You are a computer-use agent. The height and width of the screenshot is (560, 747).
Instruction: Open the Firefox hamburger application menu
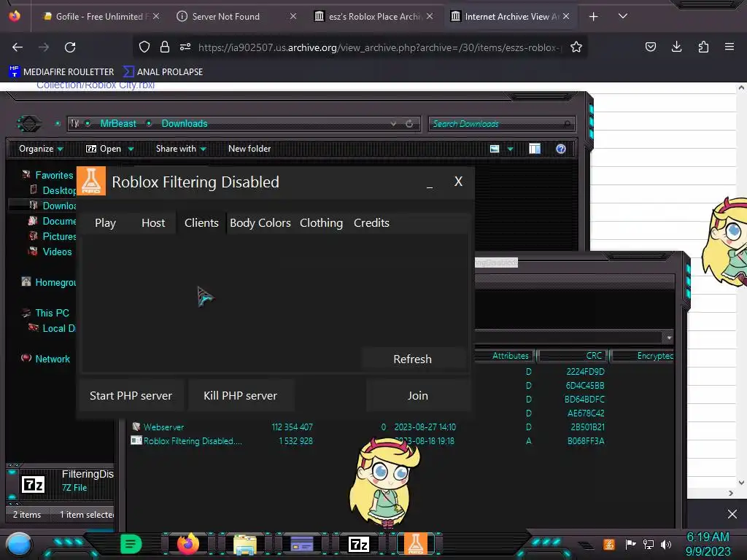click(729, 47)
